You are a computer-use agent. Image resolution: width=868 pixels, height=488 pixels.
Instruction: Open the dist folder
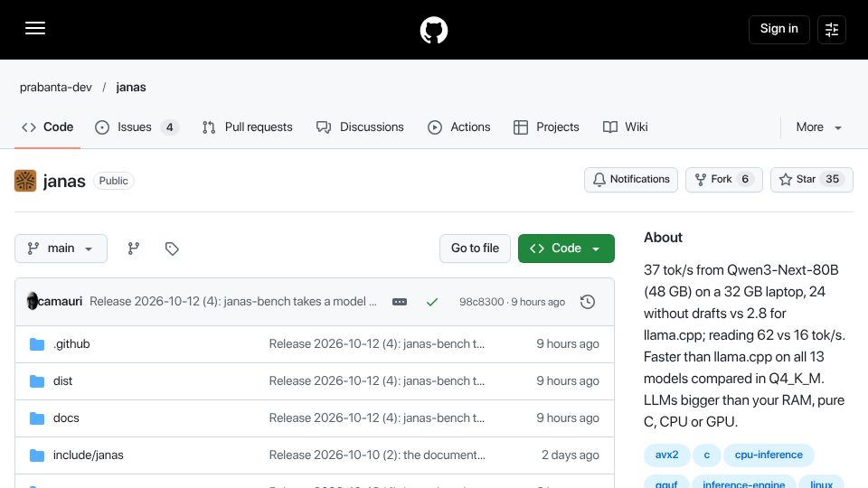[62, 381]
